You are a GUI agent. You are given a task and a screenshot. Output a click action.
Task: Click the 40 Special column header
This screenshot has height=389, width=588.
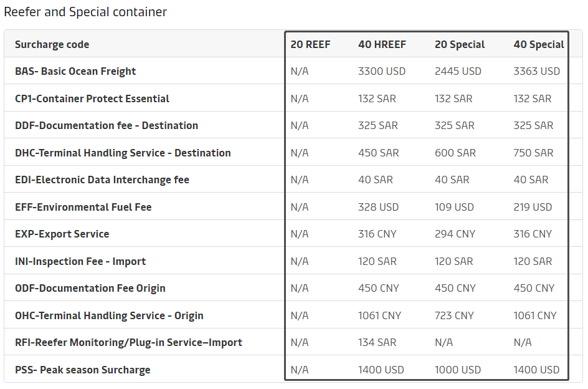(539, 44)
